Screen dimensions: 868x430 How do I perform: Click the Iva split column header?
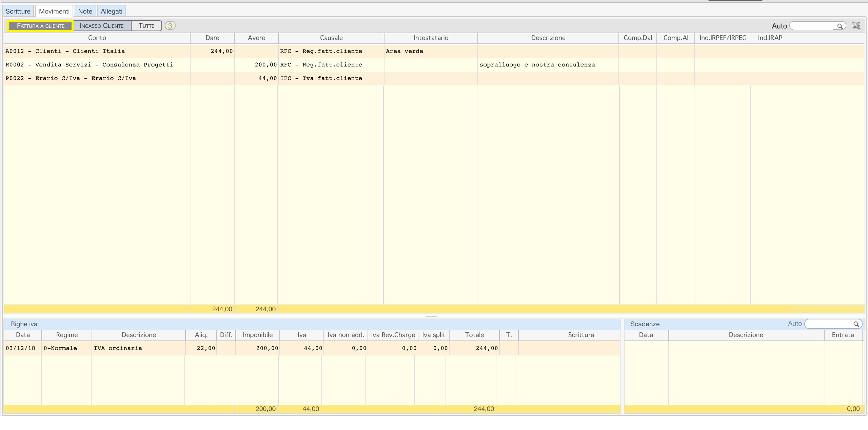point(434,335)
